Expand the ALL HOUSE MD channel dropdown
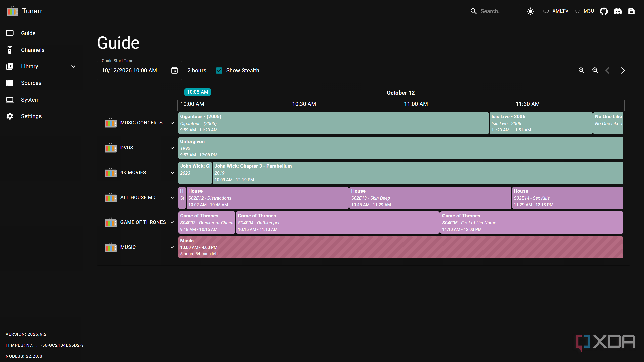Image resolution: width=644 pixels, height=362 pixels. click(x=172, y=198)
